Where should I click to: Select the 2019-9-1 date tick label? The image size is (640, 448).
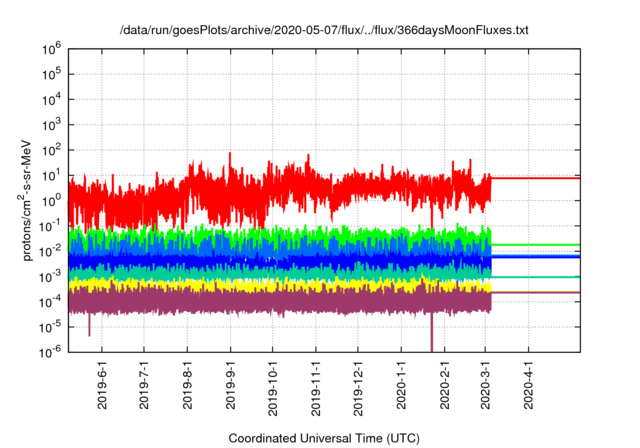231,383
